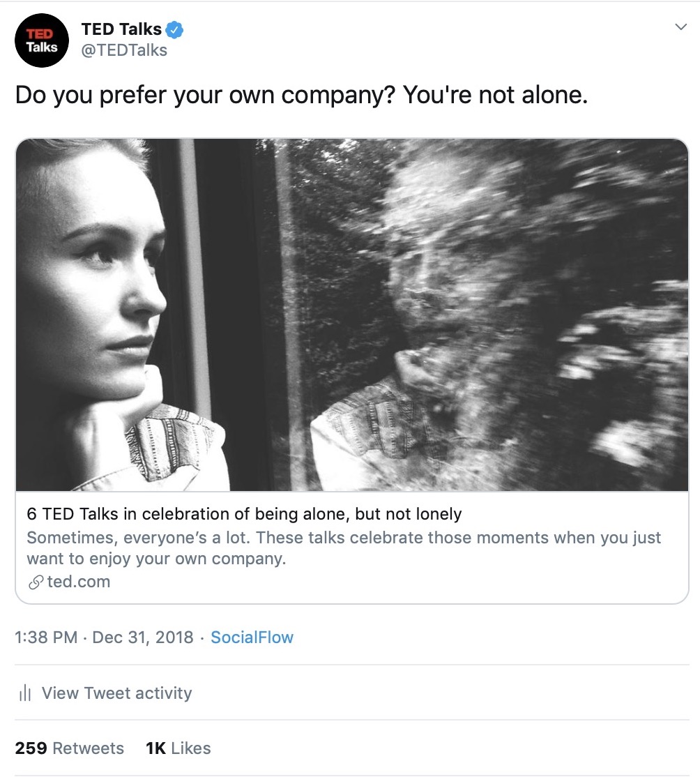The height and width of the screenshot is (777, 700).
Task: Open the "6 TED Talks in celebration" headline
Action: coord(244,515)
